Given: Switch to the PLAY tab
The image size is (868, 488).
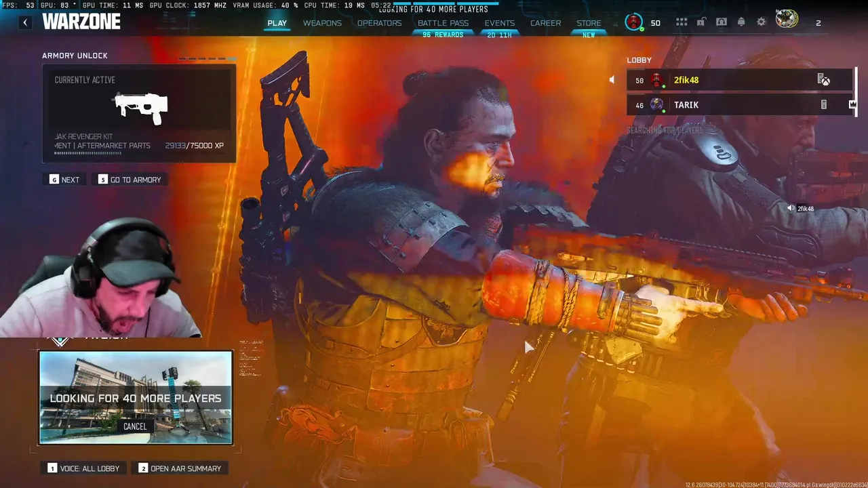Looking at the screenshot, I should pos(277,23).
